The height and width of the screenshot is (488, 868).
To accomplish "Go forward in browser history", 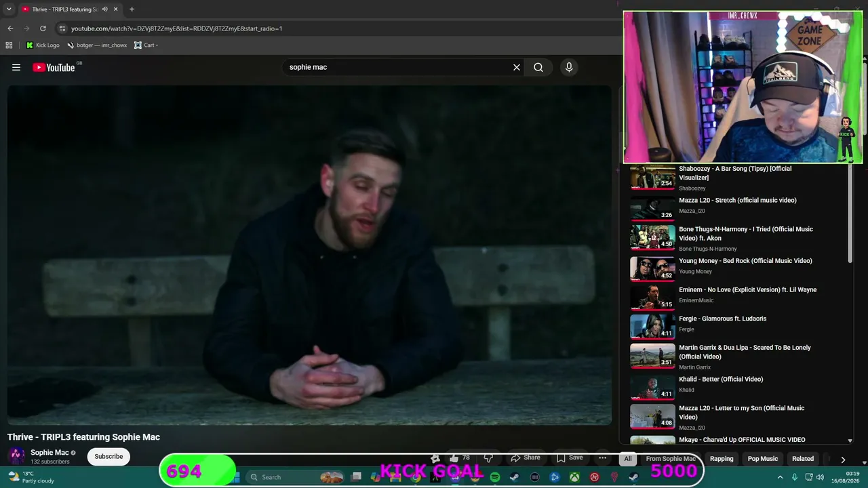I will pyautogui.click(x=26, y=28).
